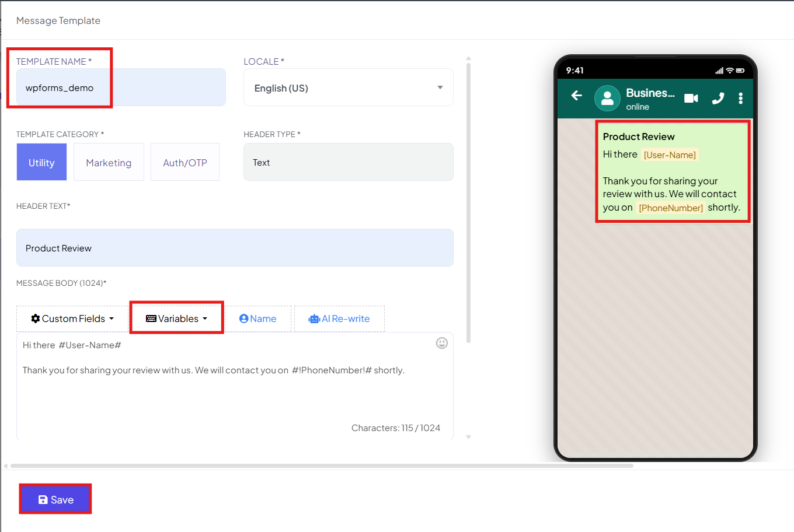The height and width of the screenshot is (532, 794).
Task: Click the emoji picker smiley icon
Action: (442, 343)
